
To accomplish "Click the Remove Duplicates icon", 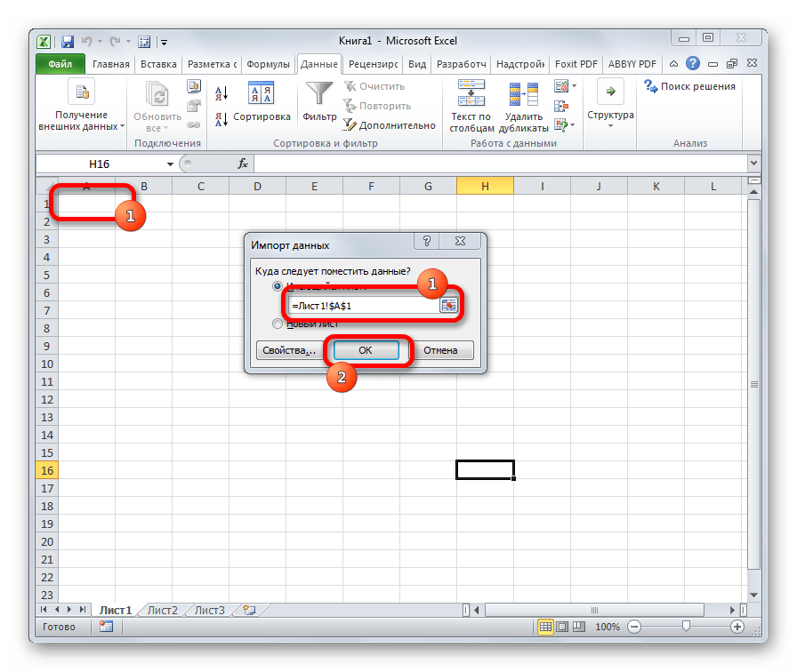I will pyautogui.click(x=523, y=93).
